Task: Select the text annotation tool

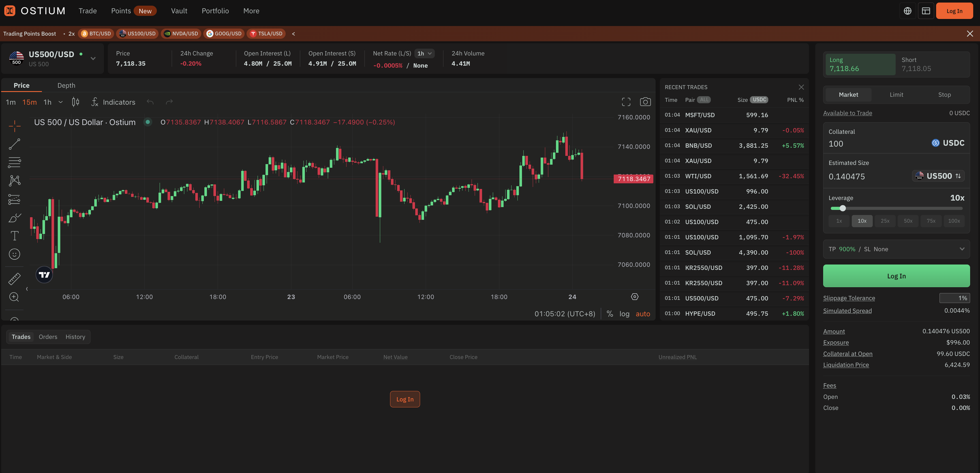Action: coord(14,236)
